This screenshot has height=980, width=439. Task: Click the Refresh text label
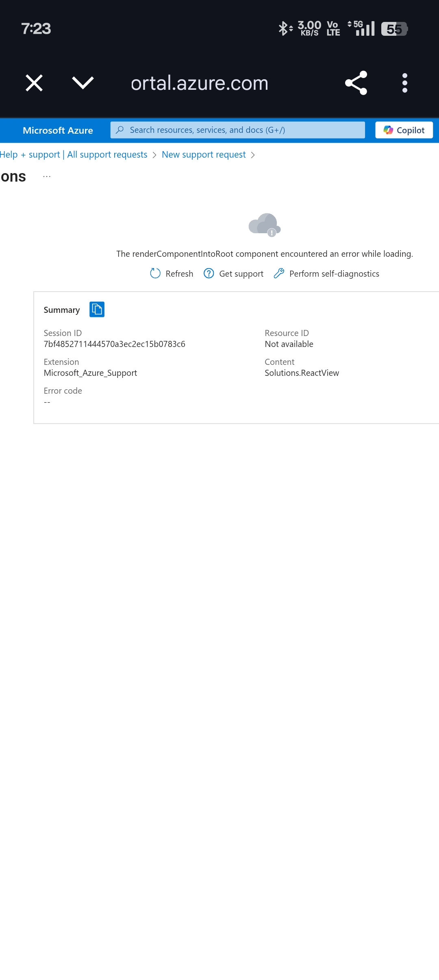179,274
